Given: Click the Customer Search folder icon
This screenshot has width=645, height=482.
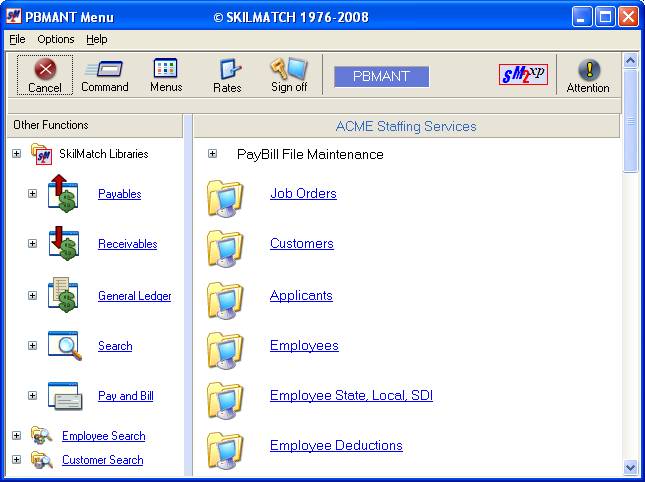Looking at the screenshot, I should 42,459.
